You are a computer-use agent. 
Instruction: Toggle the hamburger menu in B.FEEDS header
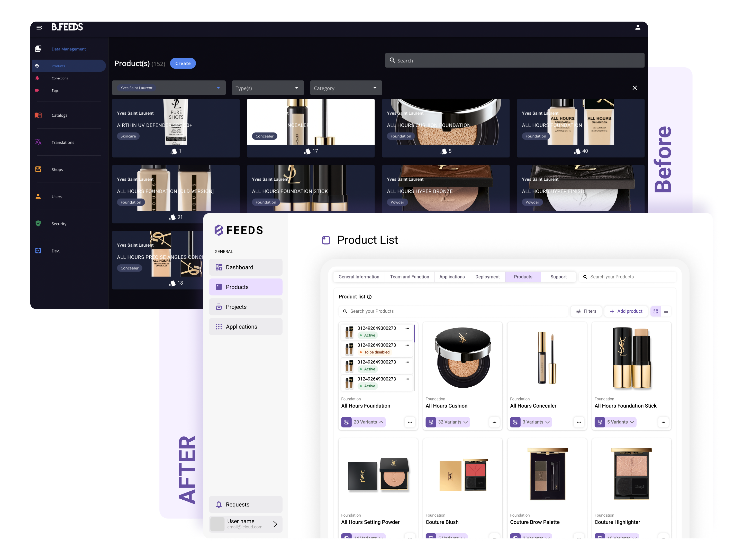(x=39, y=27)
